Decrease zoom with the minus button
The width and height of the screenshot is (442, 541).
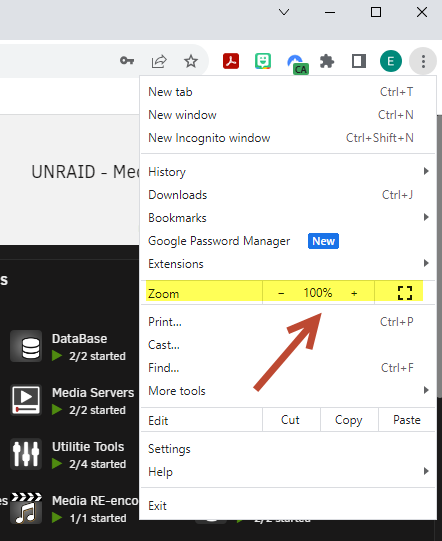(281, 293)
